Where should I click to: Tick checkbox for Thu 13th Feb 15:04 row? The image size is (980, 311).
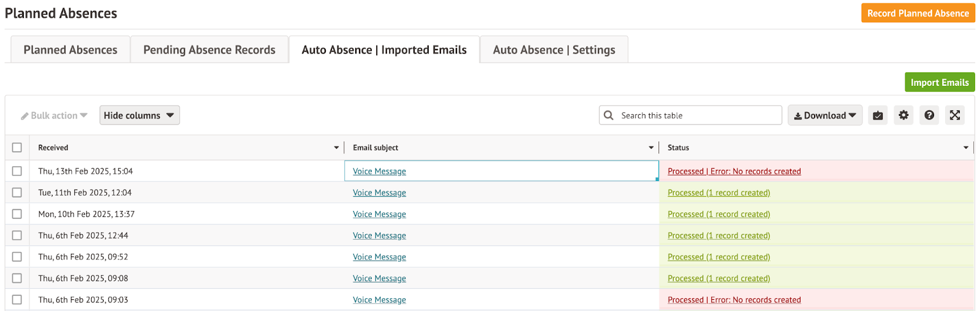17,171
